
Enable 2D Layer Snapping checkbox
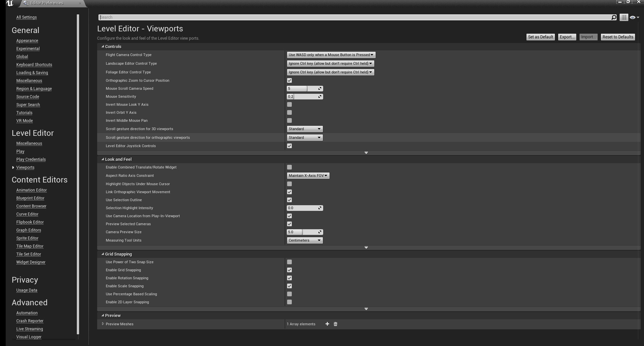[x=289, y=302]
